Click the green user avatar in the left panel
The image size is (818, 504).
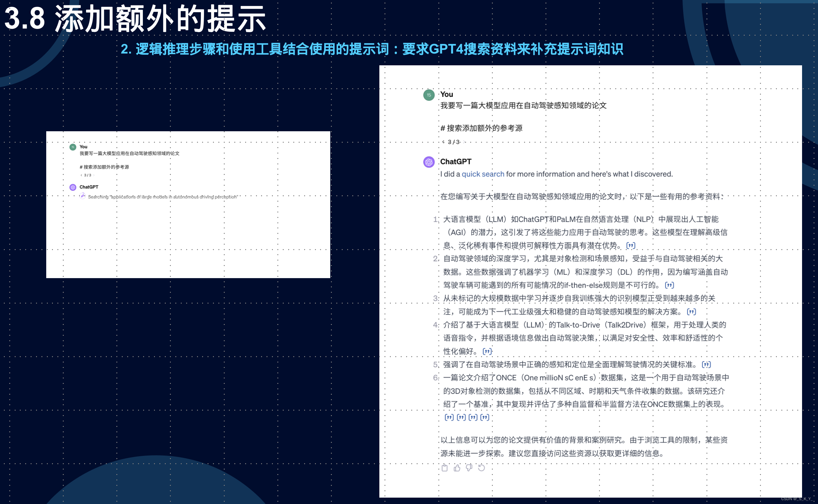(73, 147)
